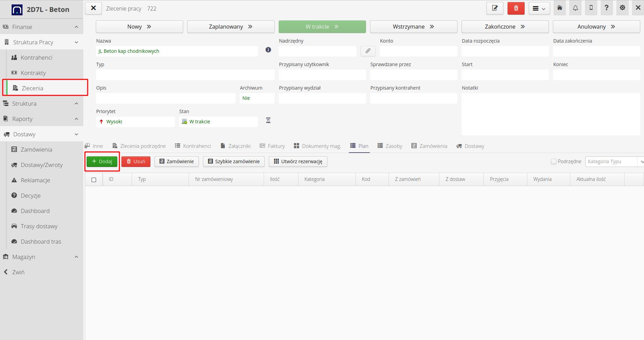Open the Kategoria Typu dropdown

tap(614, 161)
